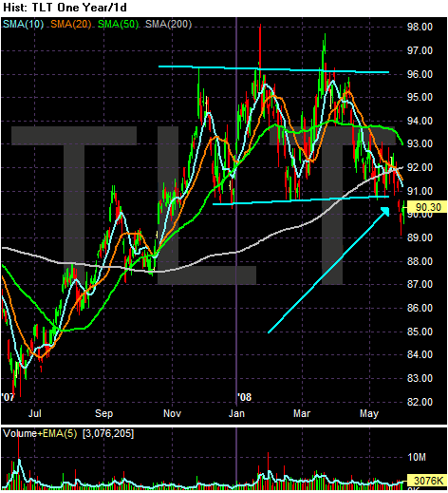Click the 85.00 price axis label

[x=420, y=332]
